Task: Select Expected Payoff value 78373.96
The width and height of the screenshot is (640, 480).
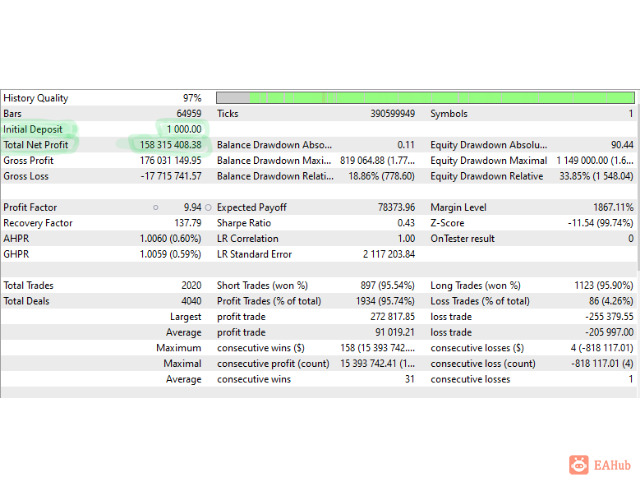Action: click(x=396, y=207)
